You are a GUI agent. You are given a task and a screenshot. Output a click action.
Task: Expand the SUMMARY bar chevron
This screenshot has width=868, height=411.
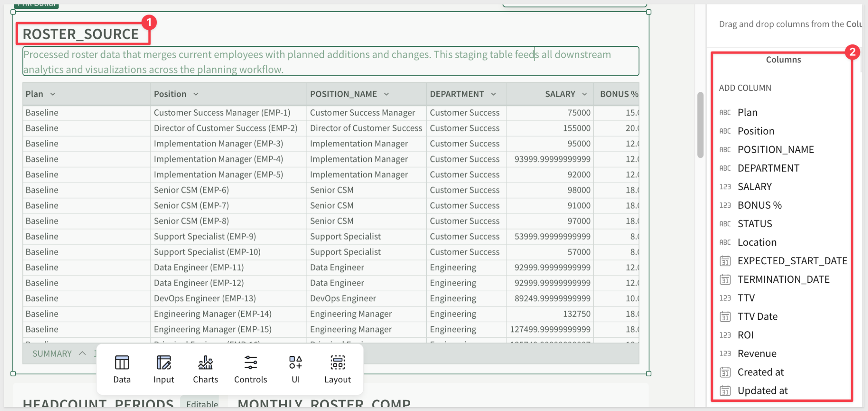(x=82, y=353)
